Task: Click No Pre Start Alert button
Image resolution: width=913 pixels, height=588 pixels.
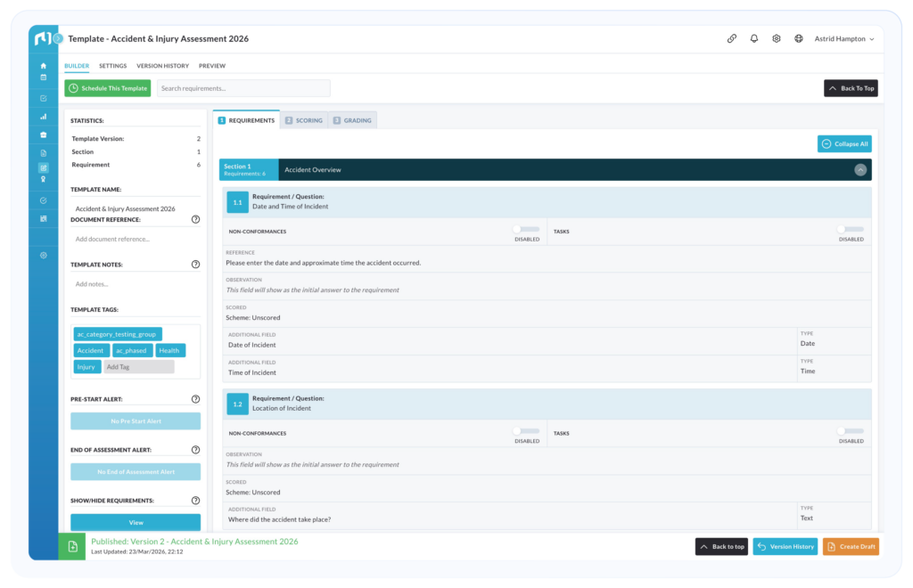Action: [136, 421]
